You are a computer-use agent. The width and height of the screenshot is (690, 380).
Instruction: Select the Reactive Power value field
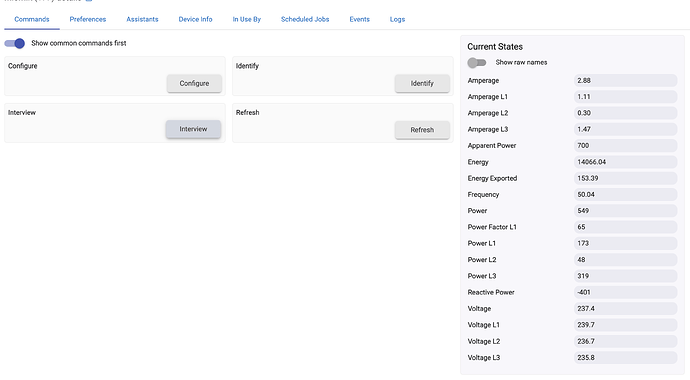coord(625,292)
